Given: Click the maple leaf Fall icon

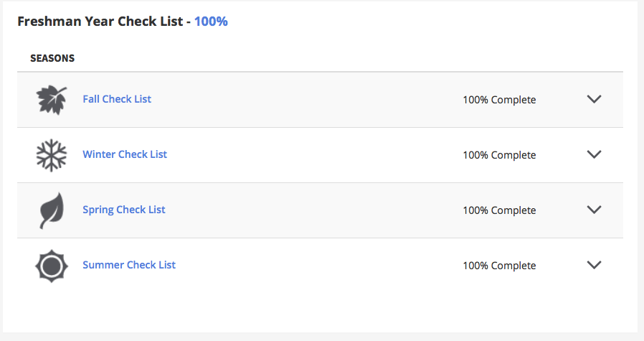Looking at the screenshot, I should pos(52,100).
